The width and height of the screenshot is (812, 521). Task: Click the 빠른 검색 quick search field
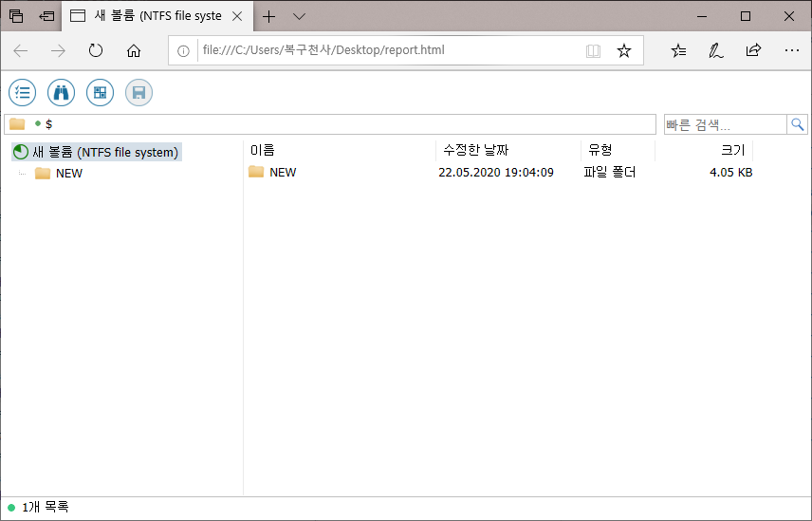click(x=724, y=124)
